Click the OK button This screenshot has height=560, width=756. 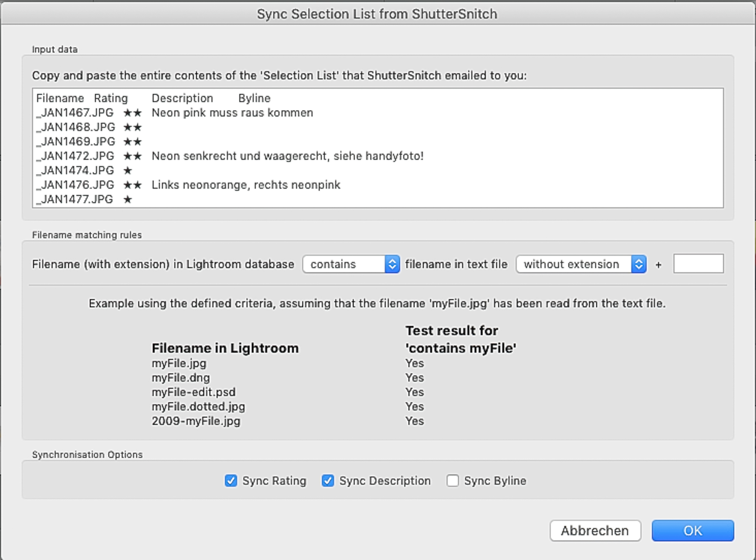(x=693, y=530)
